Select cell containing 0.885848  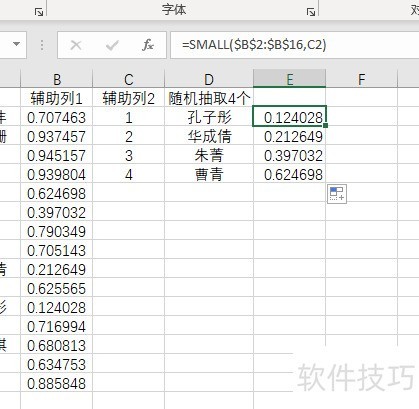click(x=57, y=383)
